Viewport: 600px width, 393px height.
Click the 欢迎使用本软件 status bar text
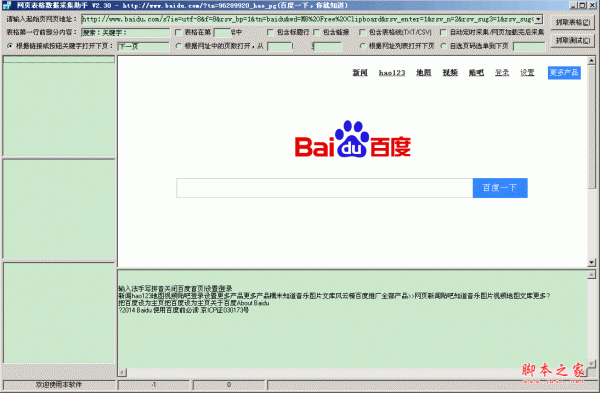59,385
